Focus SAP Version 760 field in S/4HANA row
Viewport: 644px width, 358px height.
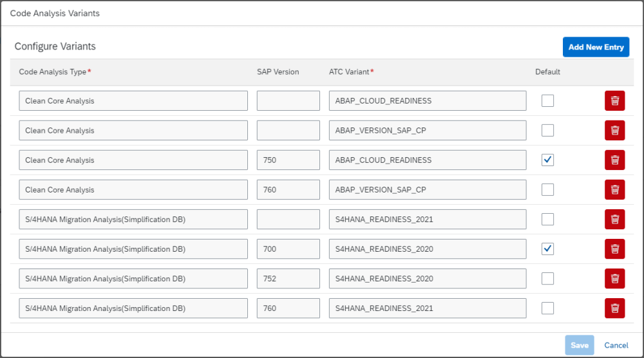click(x=289, y=308)
